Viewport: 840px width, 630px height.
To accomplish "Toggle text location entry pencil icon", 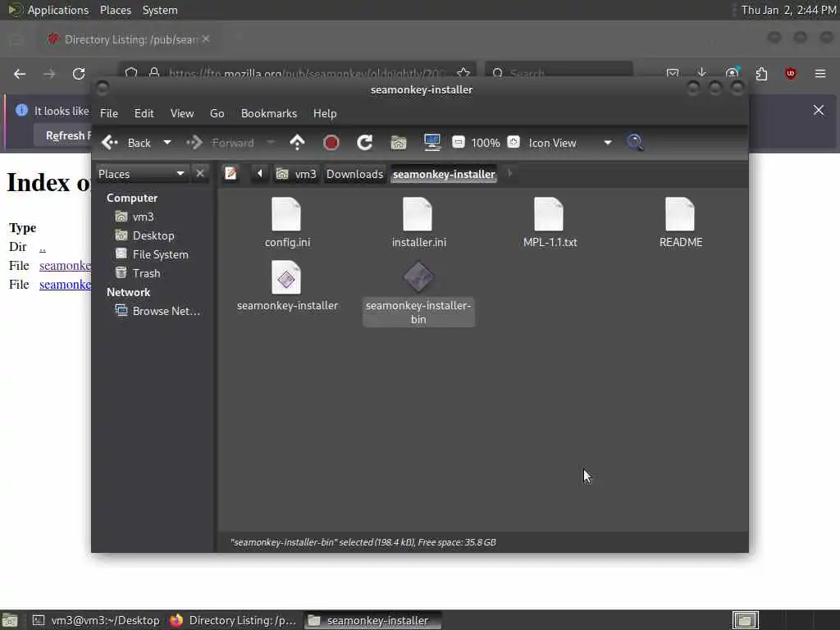I will 231,174.
